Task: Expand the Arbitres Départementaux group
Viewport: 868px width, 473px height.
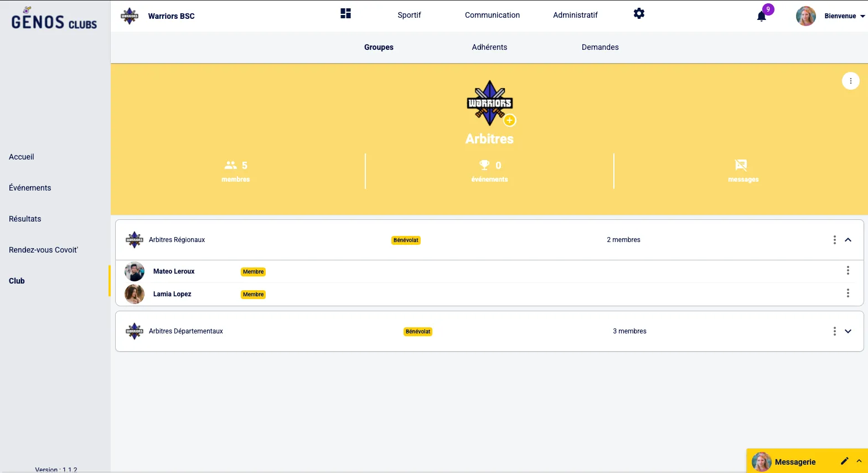Action: (848, 331)
